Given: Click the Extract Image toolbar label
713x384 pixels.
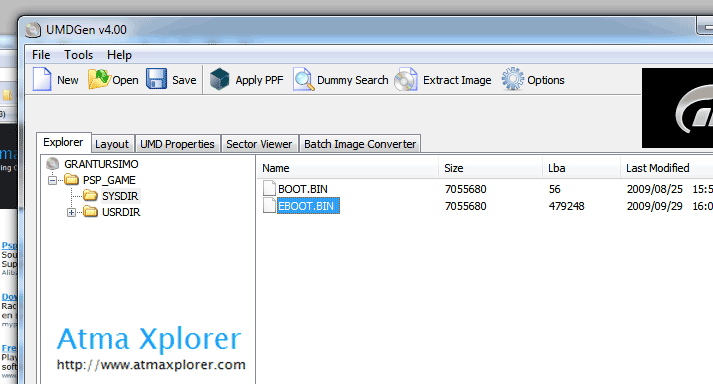Looking at the screenshot, I should pos(457,80).
